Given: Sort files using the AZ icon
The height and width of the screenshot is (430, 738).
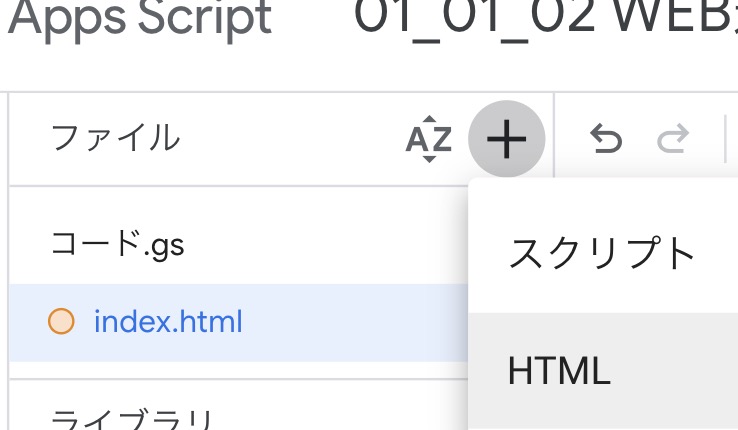Looking at the screenshot, I should point(429,140).
